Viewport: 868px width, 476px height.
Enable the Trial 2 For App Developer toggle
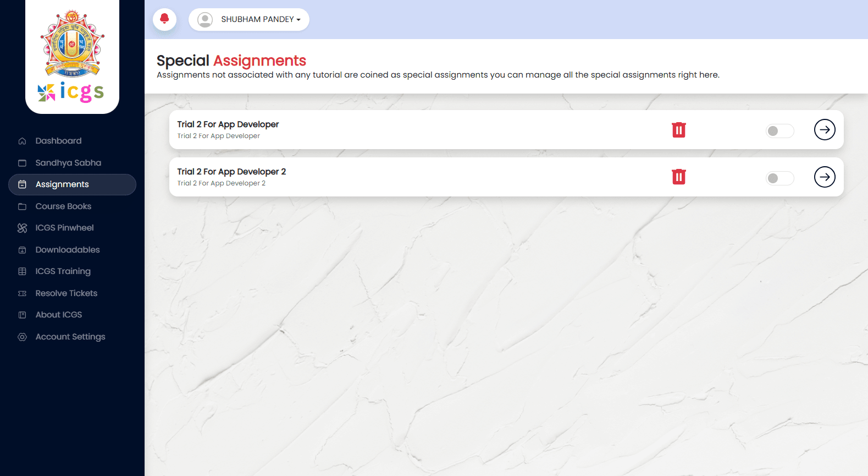(779, 131)
